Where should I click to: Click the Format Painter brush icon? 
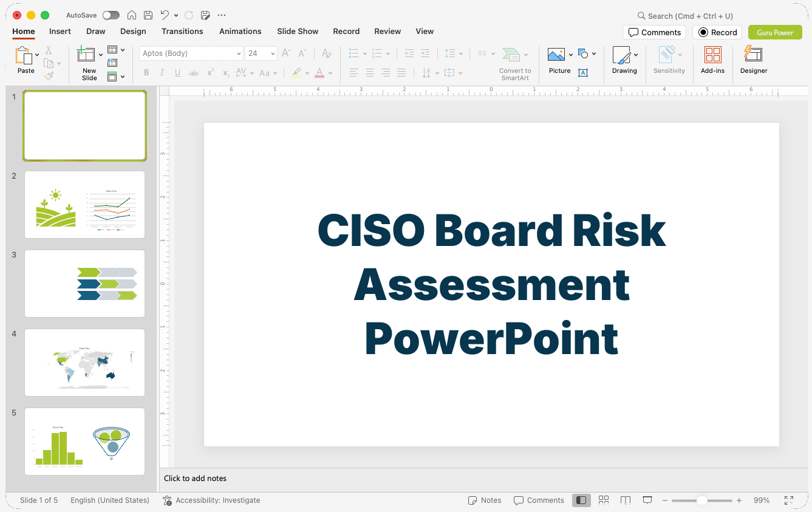click(49, 76)
